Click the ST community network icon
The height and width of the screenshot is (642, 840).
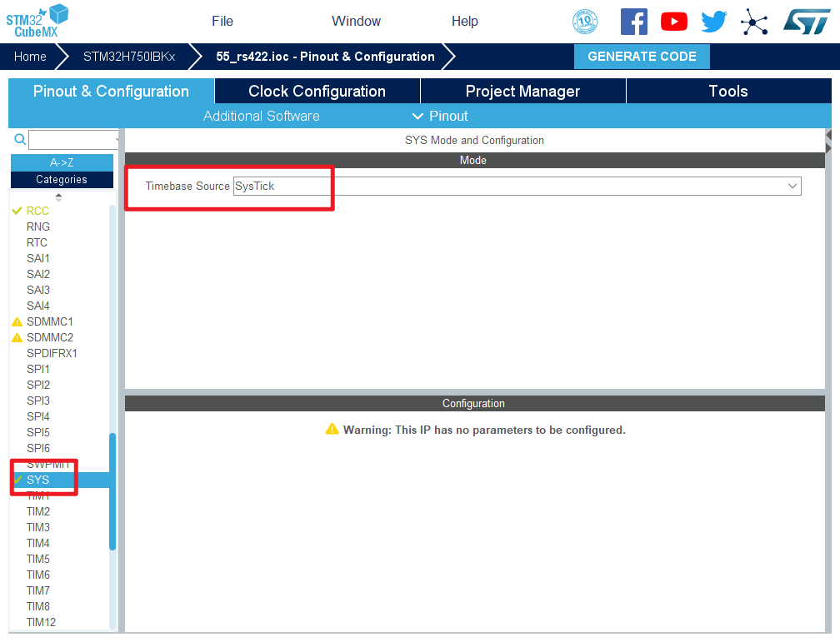(x=754, y=22)
